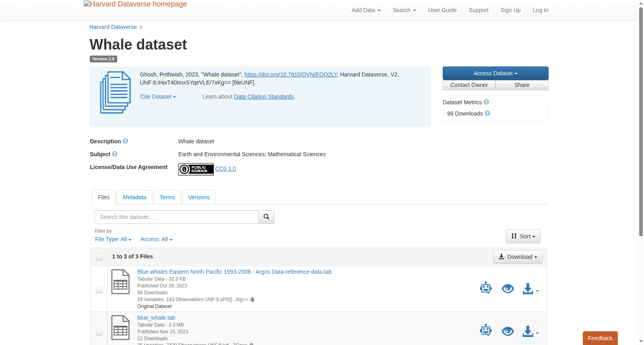Toggle the select-all files checkbox
Viewport: 644px width, 345px height.
point(99,257)
